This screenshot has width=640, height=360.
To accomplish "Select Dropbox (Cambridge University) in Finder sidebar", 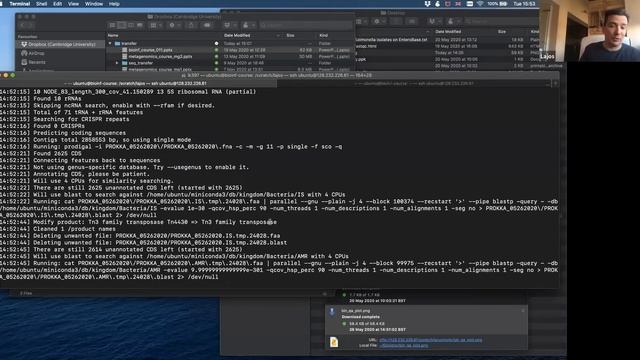I will 60,44.
